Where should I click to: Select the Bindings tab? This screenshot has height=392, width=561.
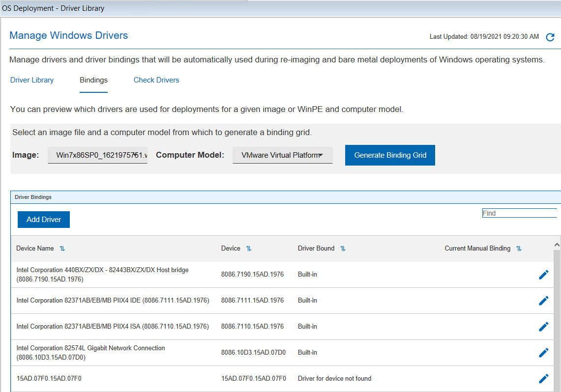click(x=93, y=80)
